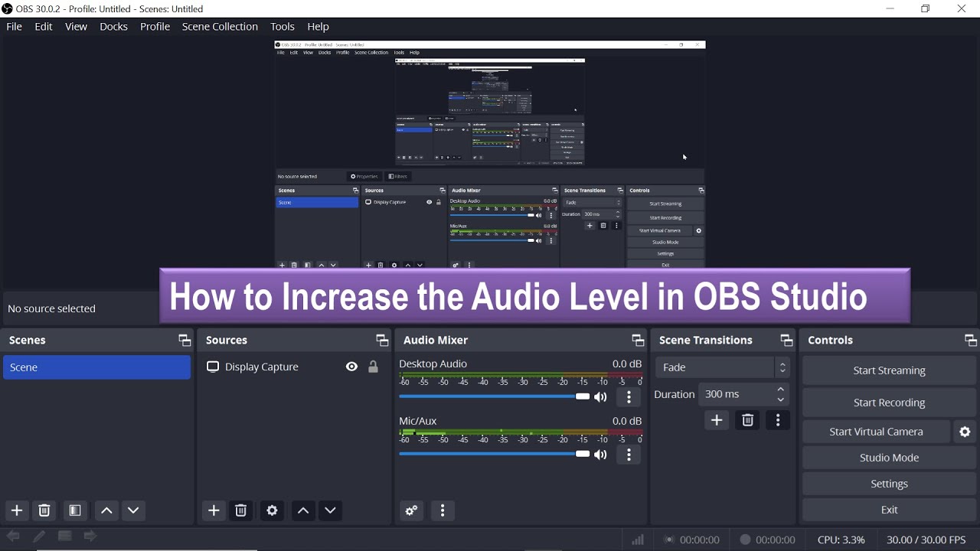980x551 pixels.
Task: Toggle Display Capture lock
Action: 373,367
